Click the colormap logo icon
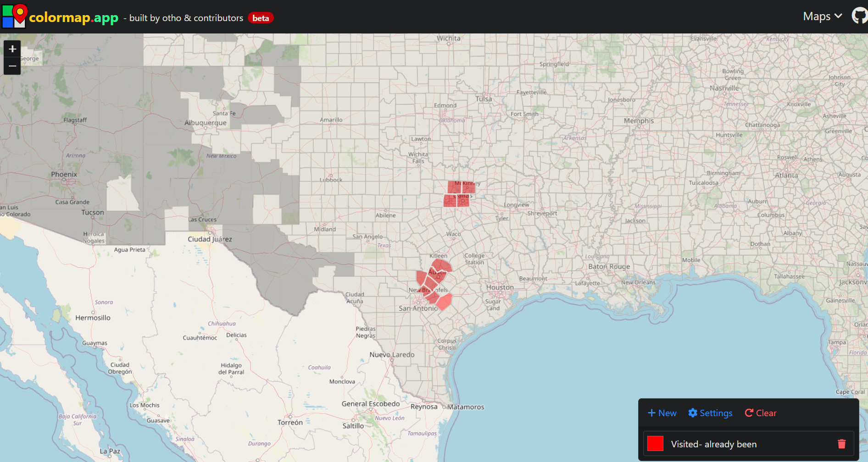Screen dimensions: 868x462 coord(14,16)
